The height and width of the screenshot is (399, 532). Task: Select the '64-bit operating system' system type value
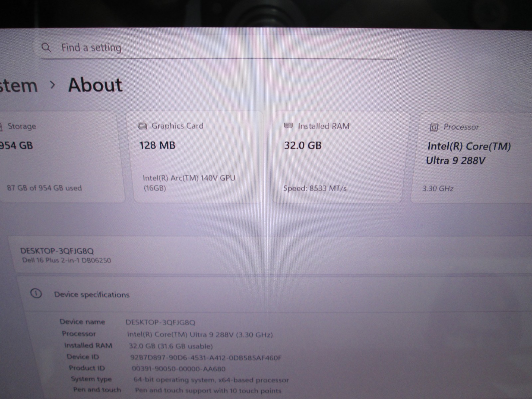click(174, 380)
